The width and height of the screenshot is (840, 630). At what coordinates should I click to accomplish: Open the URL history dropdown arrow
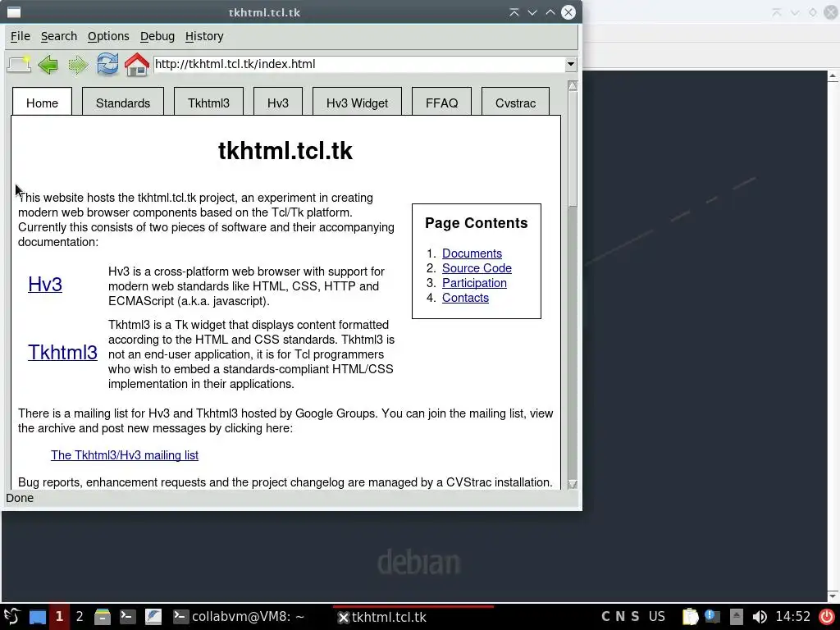(x=571, y=64)
